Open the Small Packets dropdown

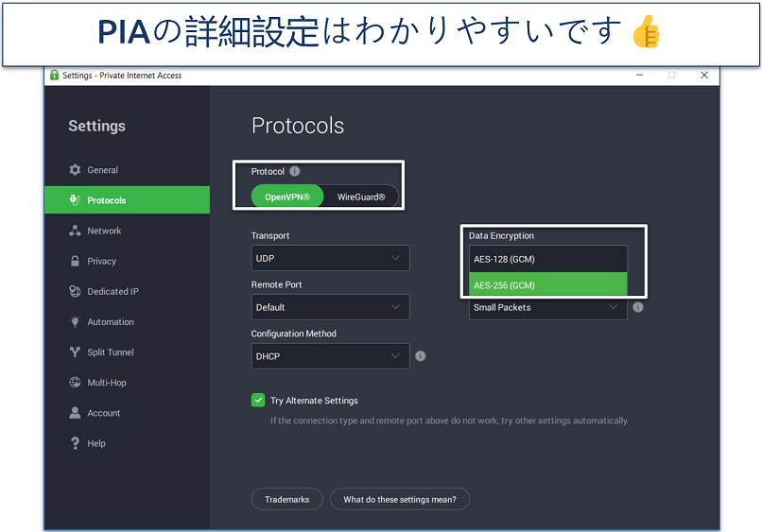tap(547, 308)
